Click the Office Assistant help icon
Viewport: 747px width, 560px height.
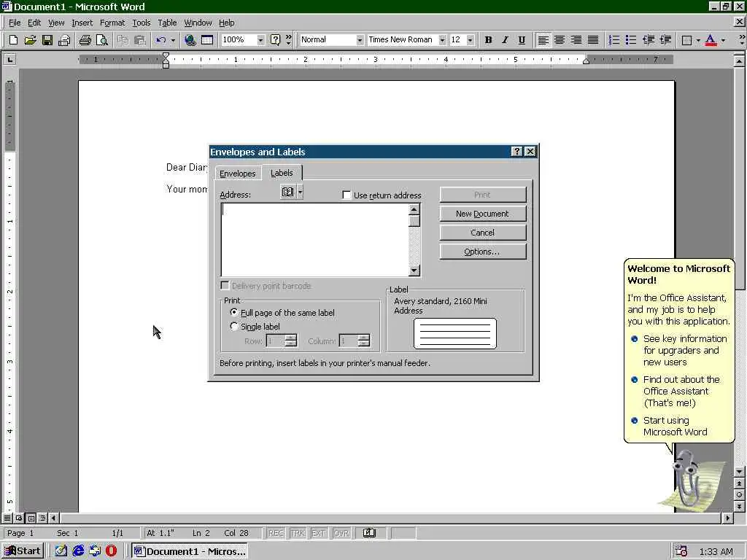coord(275,40)
